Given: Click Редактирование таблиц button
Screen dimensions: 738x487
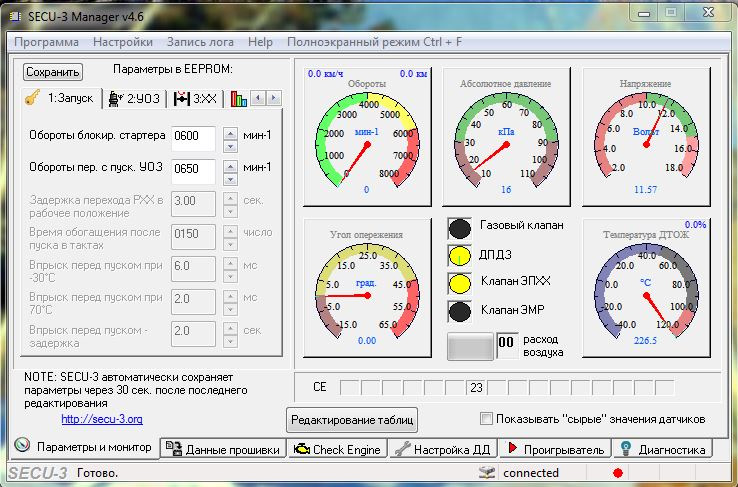Looking at the screenshot, I should click(x=352, y=420).
